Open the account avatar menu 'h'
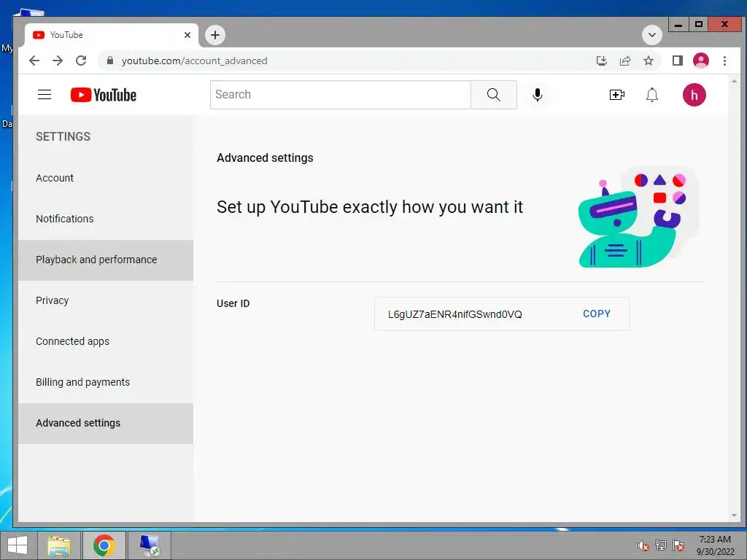The height and width of the screenshot is (560, 747). pyautogui.click(x=694, y=95)
